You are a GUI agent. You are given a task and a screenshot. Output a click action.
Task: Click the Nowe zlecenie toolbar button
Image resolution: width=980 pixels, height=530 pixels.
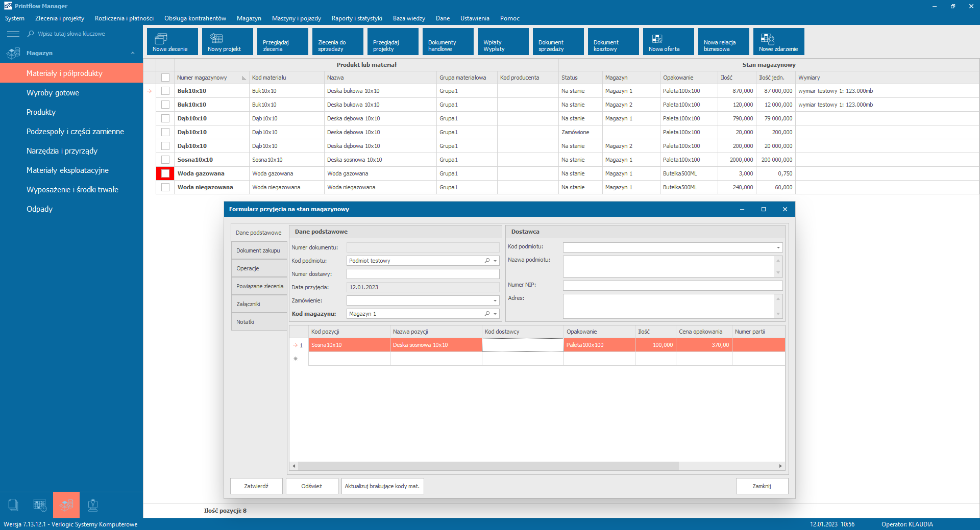tap(172, 42)
